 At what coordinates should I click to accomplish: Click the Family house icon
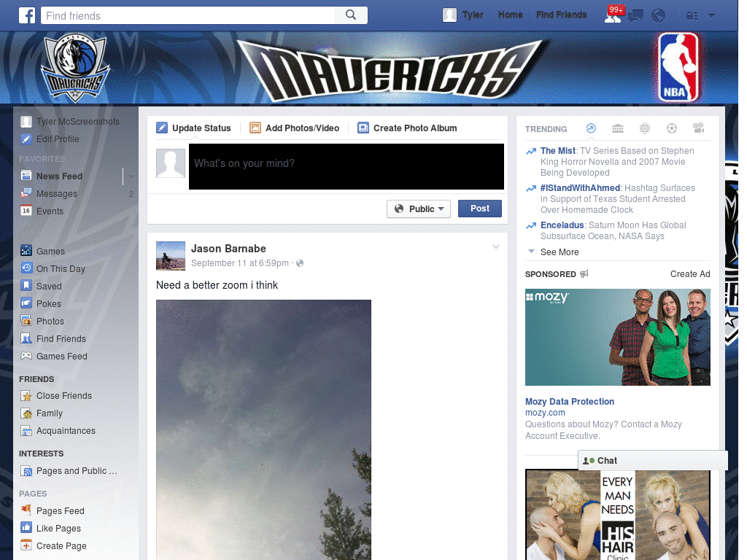pos(26,413)
